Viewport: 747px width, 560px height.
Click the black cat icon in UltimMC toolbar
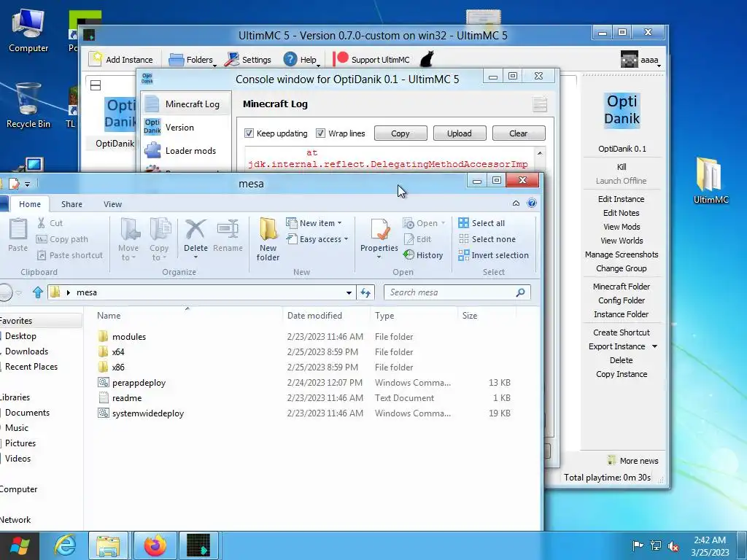click(427, 59)
